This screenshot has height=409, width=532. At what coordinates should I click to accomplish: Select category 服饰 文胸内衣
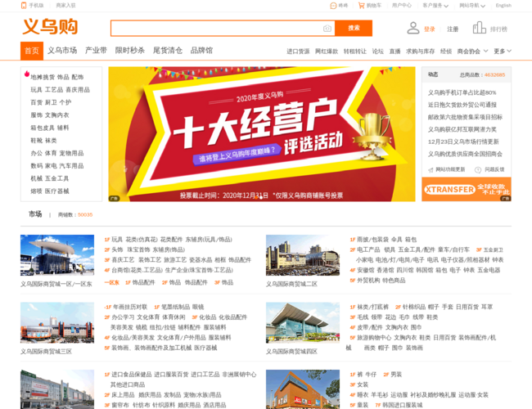(x=50, y=115)
